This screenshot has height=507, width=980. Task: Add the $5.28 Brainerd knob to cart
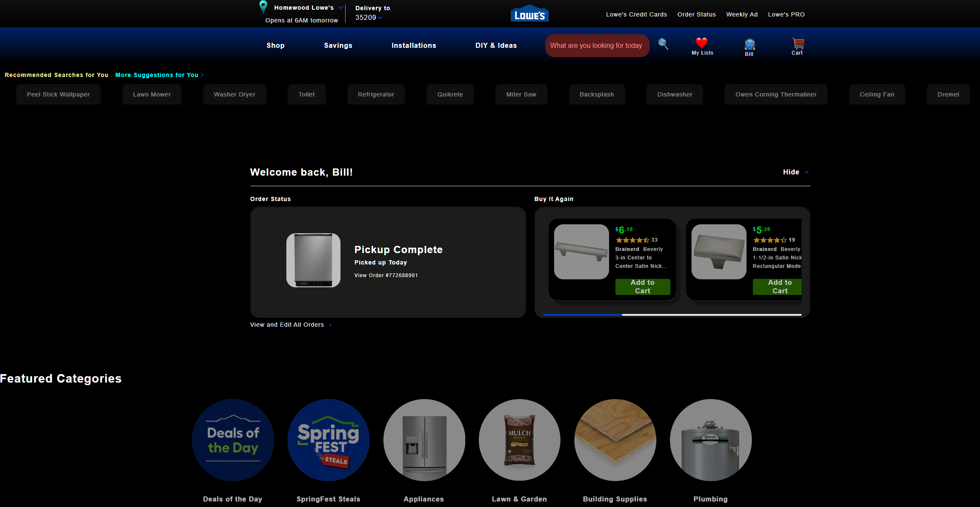777,287
